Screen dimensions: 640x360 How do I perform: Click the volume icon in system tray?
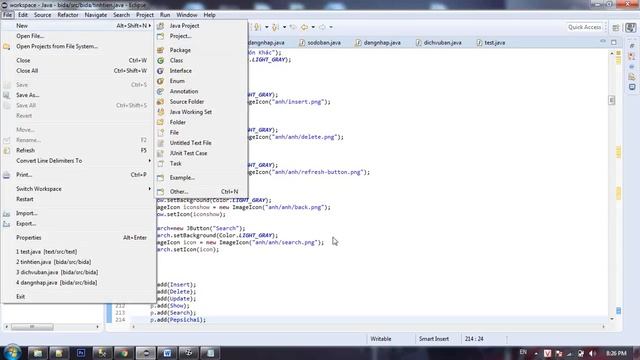pos(592,353)
